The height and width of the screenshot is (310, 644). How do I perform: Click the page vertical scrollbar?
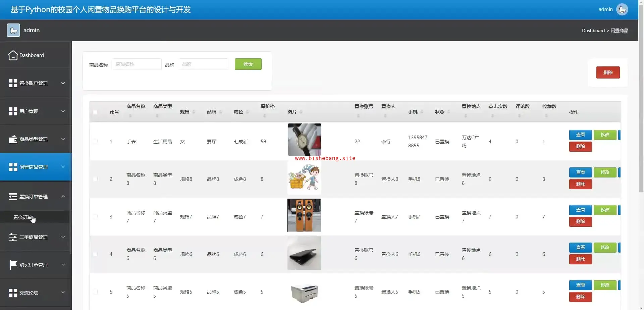click(641, 101)
